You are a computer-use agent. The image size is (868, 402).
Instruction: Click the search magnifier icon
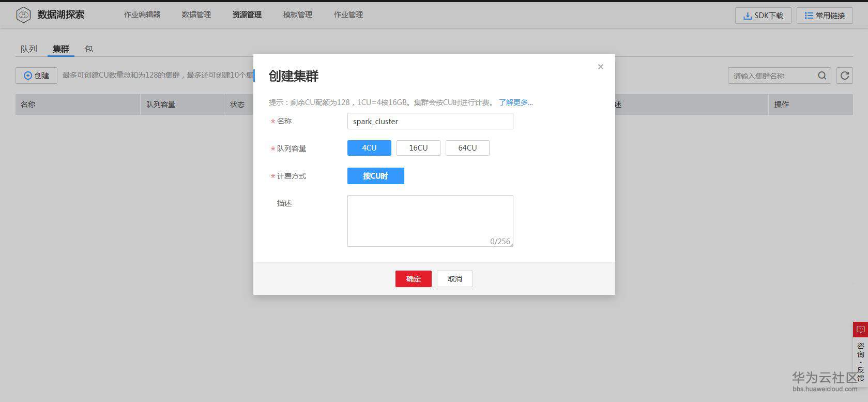[822, 76]
